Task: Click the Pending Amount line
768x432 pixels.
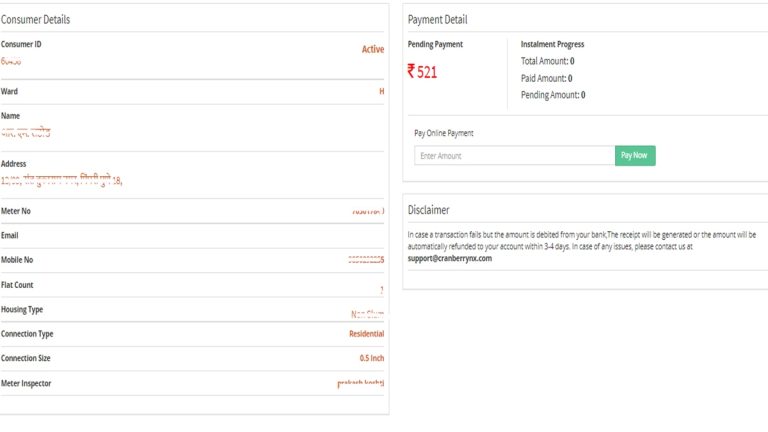Action: [x=552, y=95]
